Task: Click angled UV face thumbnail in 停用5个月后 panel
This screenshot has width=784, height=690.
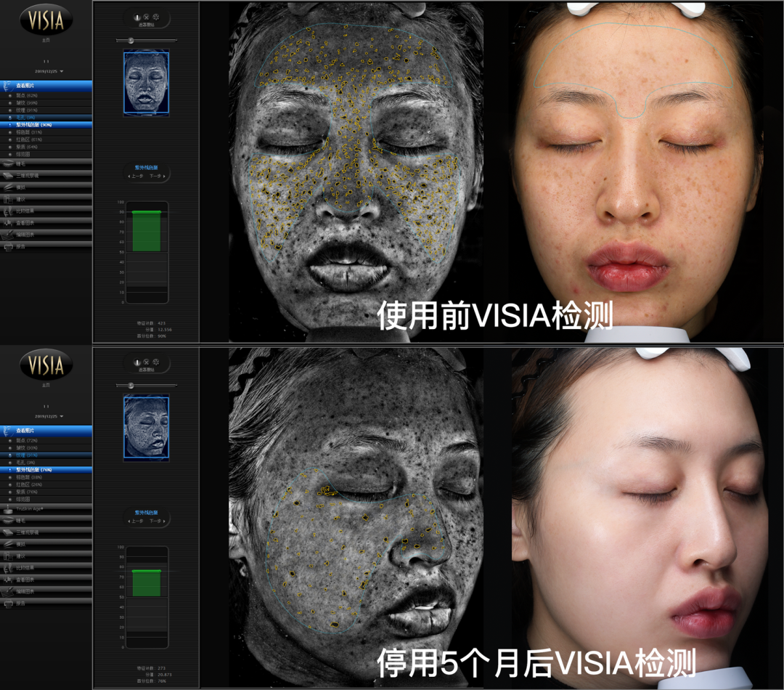Action: point(146,427)
